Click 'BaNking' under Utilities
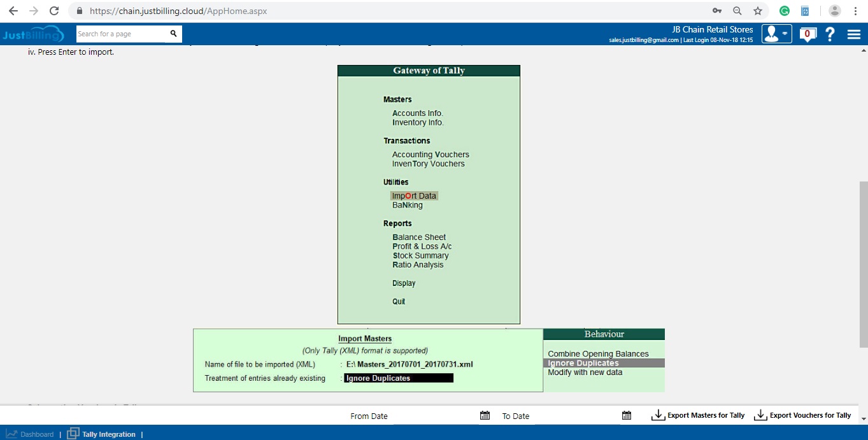 click(x=408, y=205)
